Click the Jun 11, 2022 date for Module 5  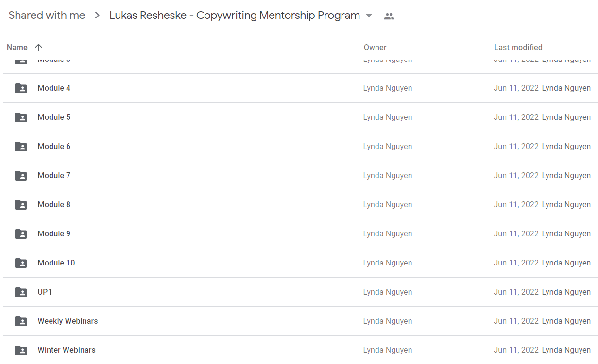516,117
